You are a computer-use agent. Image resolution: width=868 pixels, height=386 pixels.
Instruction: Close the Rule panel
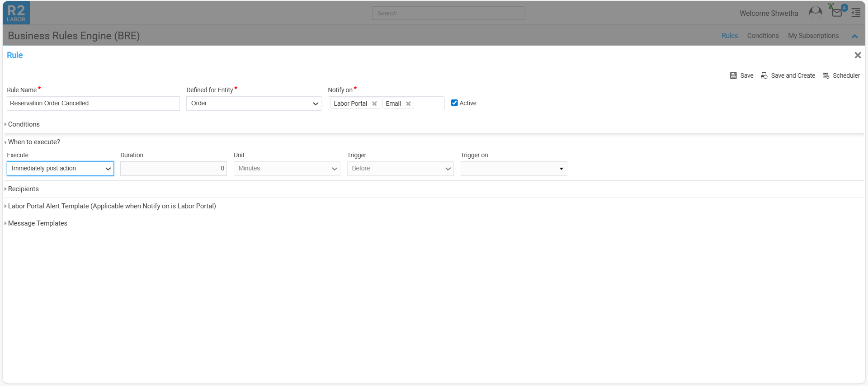[857, 55]
